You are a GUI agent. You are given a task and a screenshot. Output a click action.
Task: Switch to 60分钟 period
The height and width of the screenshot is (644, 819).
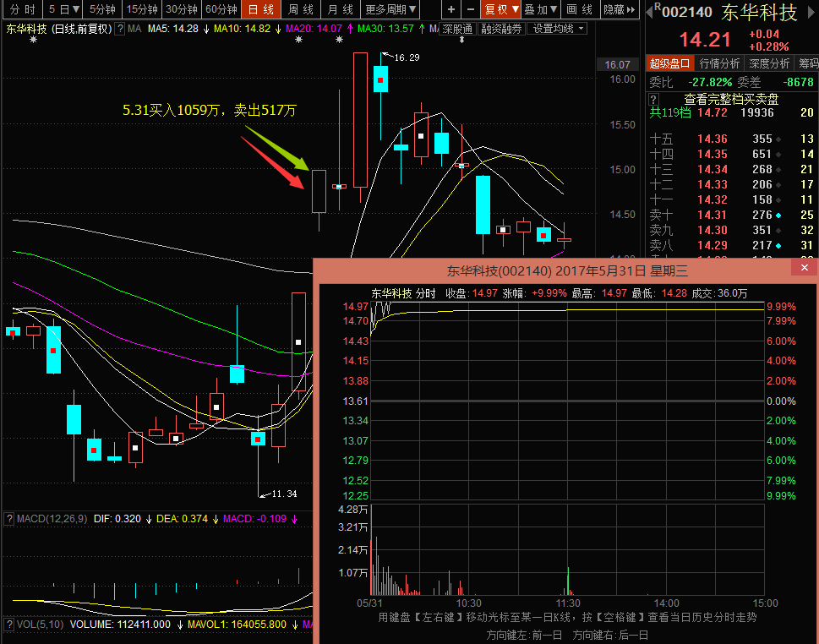tap(221, 9)
